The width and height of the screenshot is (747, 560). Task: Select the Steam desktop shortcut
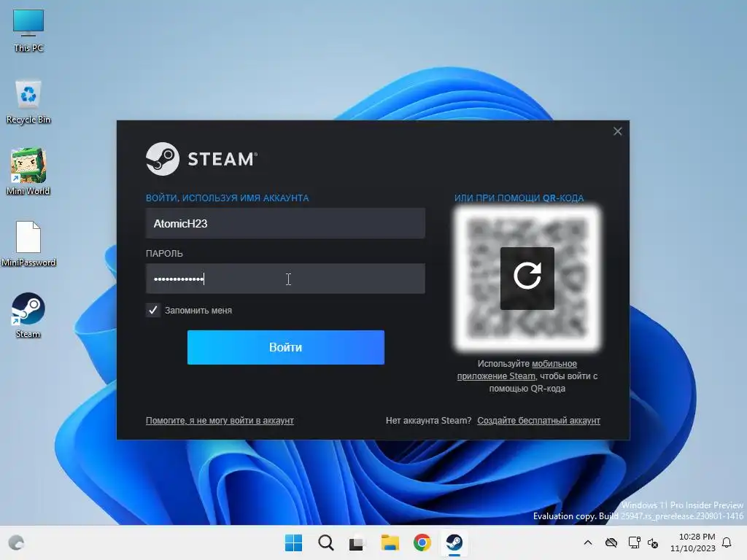[x=28, y=315]
